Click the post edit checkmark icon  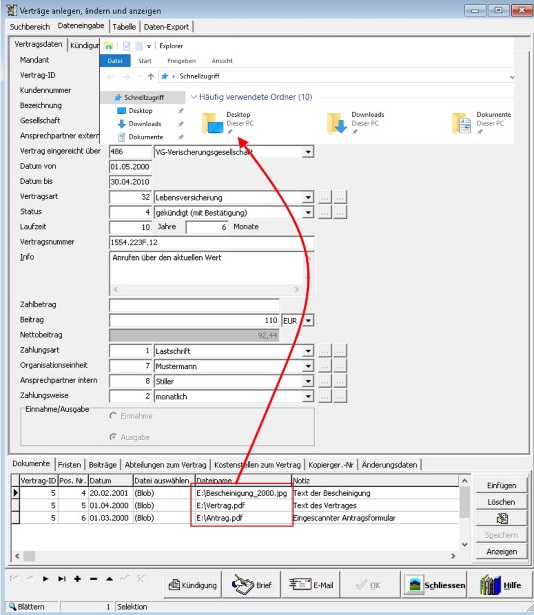(125, 579)
